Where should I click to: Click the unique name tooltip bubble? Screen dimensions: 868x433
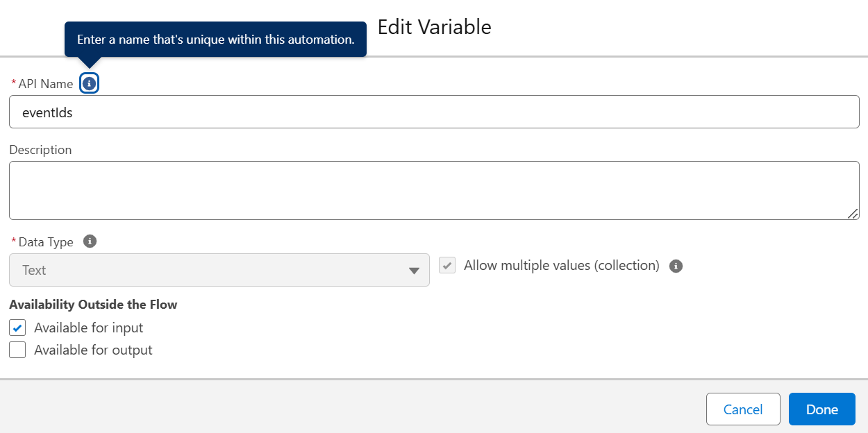(215, 40)
